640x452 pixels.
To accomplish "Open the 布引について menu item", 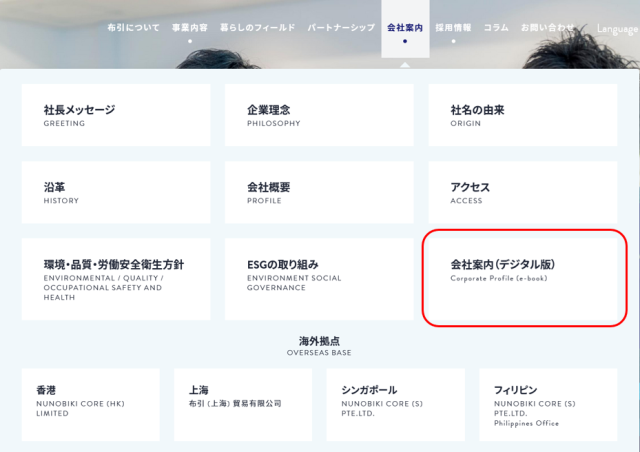I will point(133,28).
